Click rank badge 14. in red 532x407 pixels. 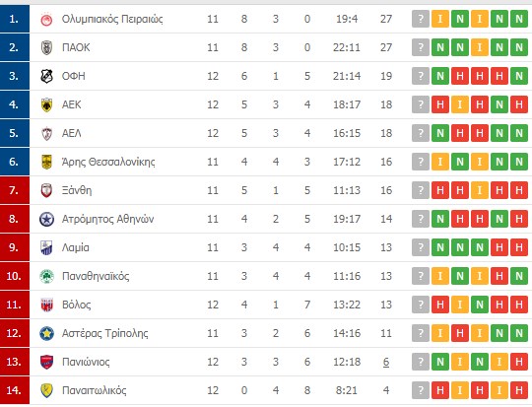coord(15,390)
